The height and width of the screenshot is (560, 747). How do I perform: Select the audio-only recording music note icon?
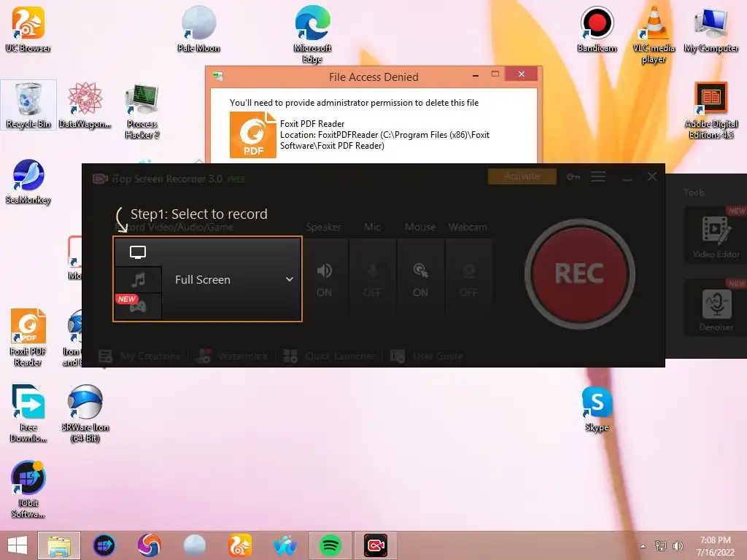click(138, 279)
